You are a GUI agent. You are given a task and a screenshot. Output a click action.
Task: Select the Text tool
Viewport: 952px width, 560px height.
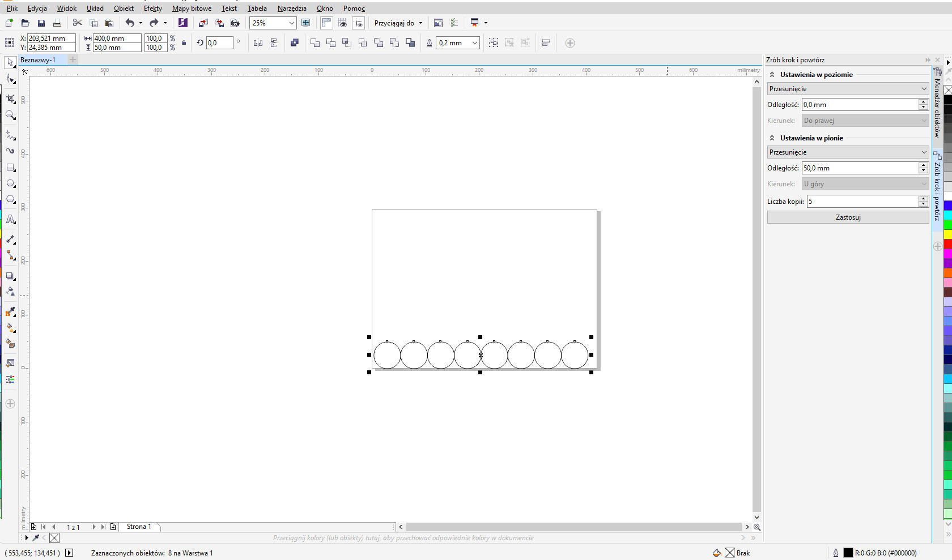(10, 220)
